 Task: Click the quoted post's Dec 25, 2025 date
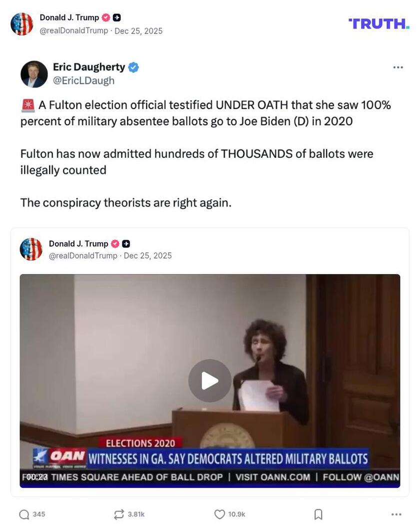147,256
